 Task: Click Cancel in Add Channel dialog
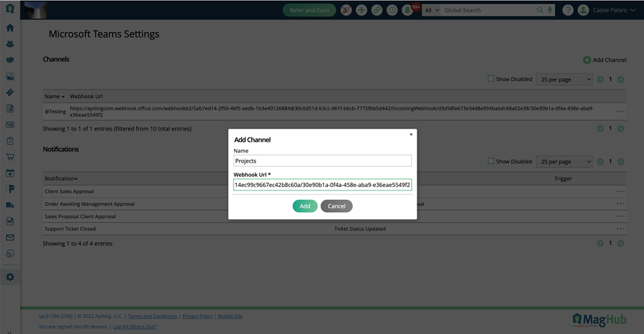tap(336, 206)
